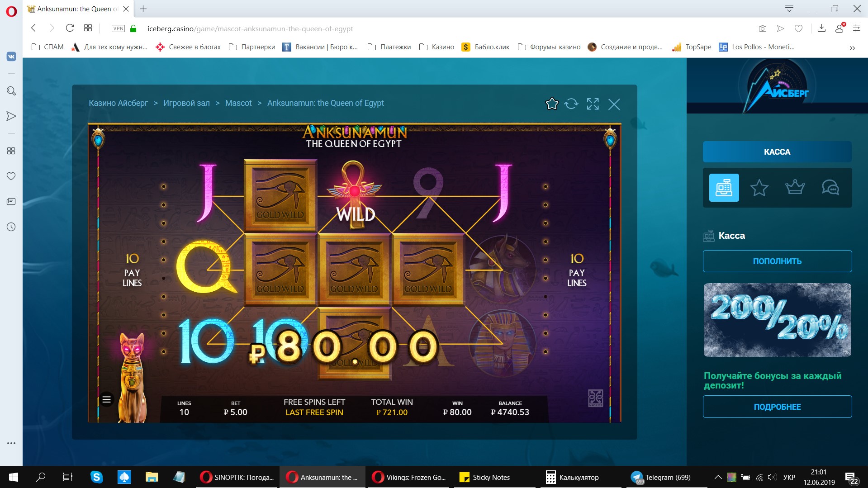Open the Opera sidebar search
This screenshot has height=488, width=868.
click(x=11, y=91)
